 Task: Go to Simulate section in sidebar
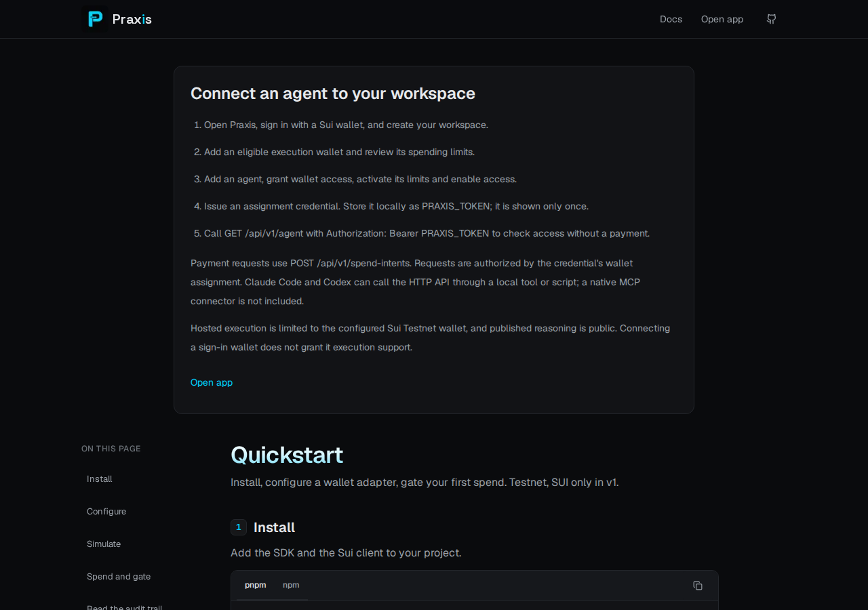(104, 544)
